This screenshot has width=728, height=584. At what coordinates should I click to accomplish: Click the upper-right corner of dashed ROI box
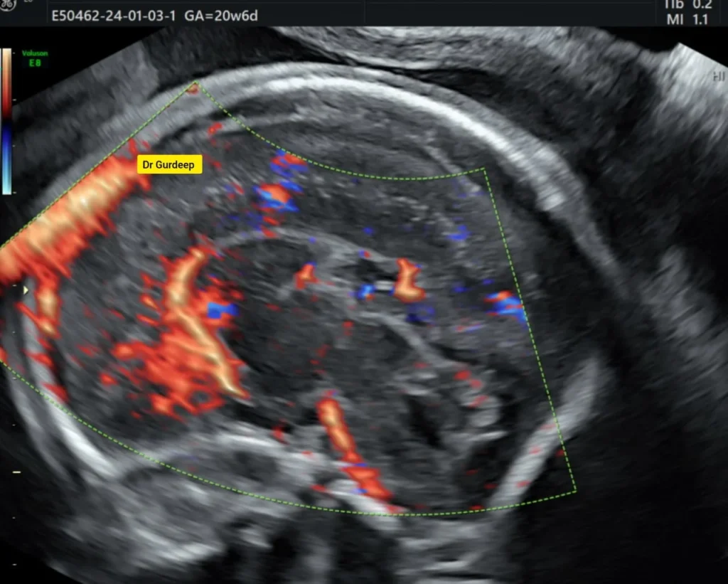point(485,169)
